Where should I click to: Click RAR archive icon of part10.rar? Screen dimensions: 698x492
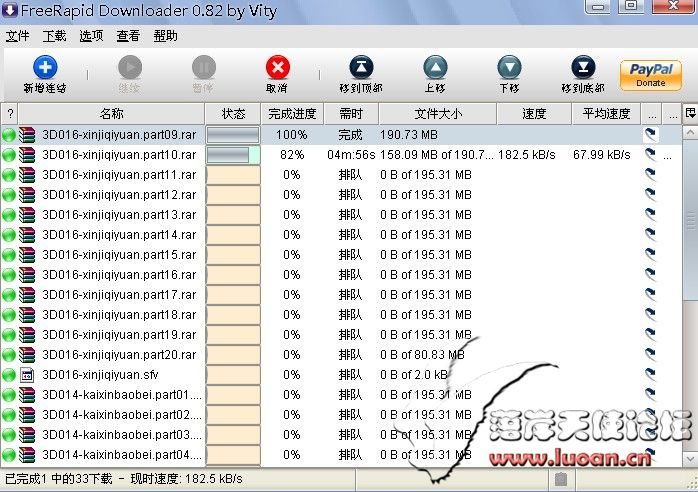tap(27, 155)
